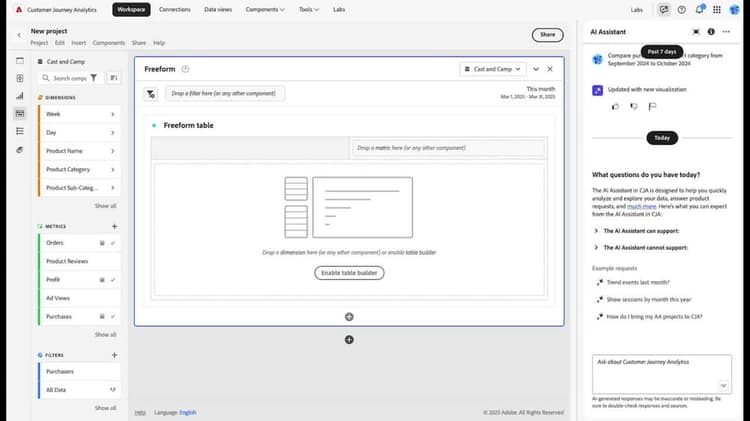Click the Ask about Customer Journey Analytics box
The width and height of the screenshot is (750, 421).
coord(662,374)
